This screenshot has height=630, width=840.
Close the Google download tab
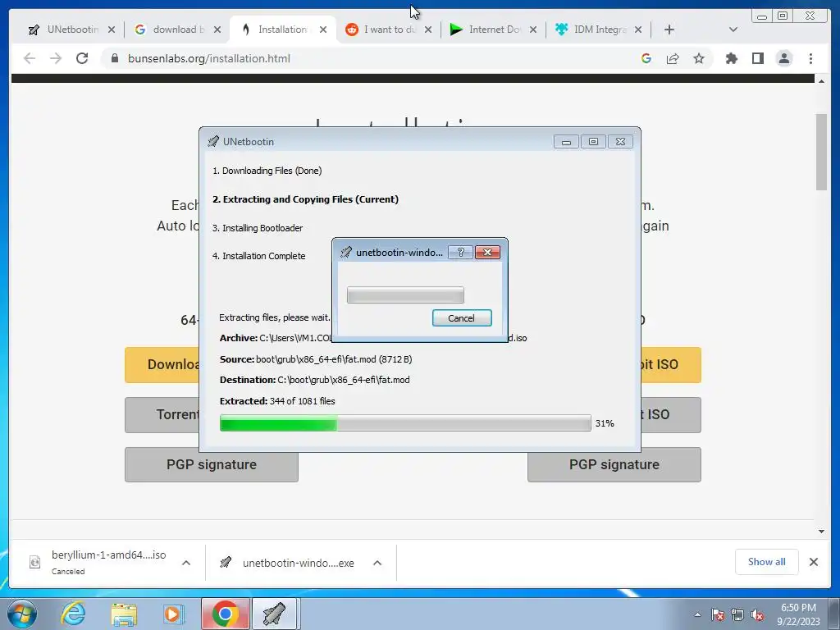(x=217, y=30)
